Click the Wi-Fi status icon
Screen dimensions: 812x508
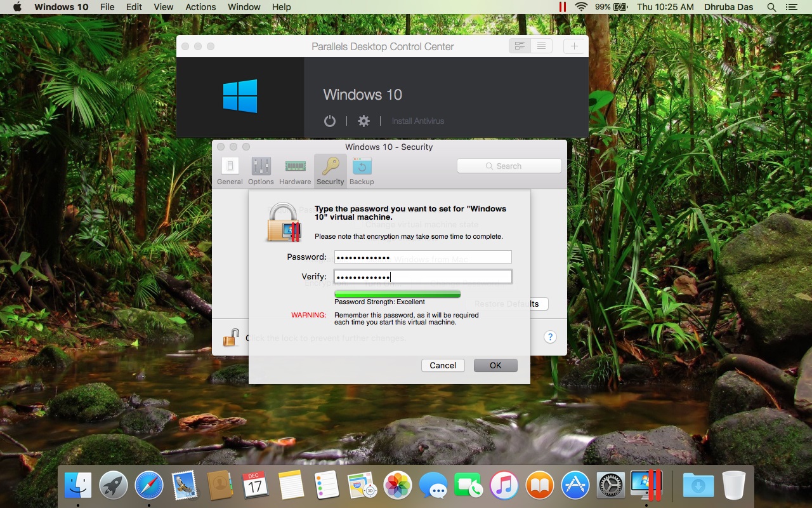[x=581, y=7]
